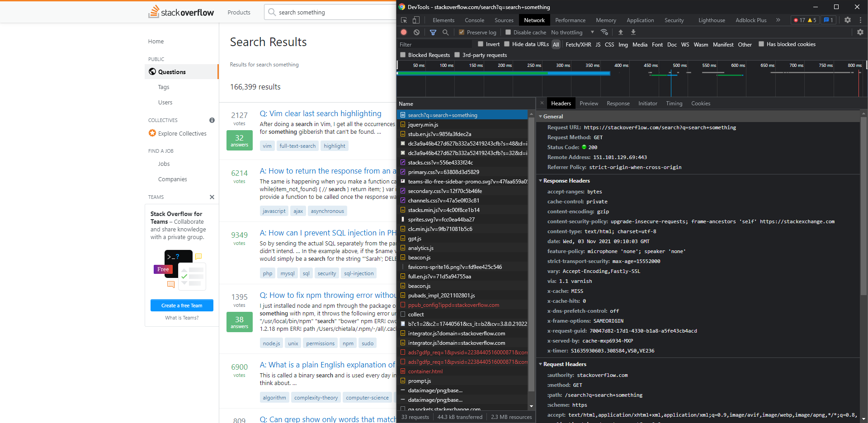Open the What is Teams? link
This screenshot has width=868, height=423.
(x=182, y=318)
